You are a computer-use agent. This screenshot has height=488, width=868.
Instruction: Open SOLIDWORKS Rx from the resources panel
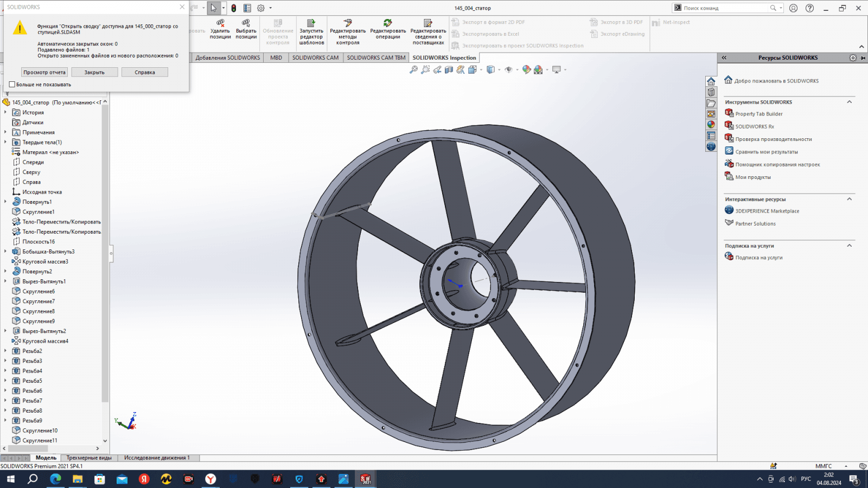click(x=754, y=126)
